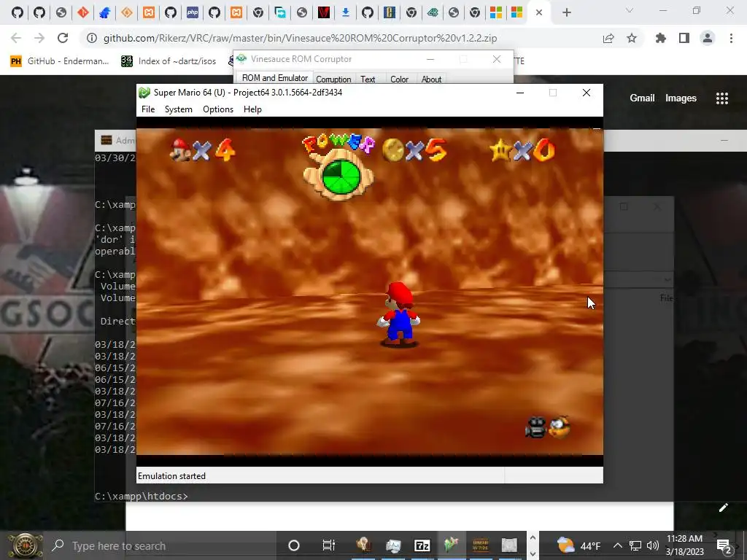The image size is (747, 560).
Task: Open Chrome extensions puzzle menu
Action: (x=661, y=38)
